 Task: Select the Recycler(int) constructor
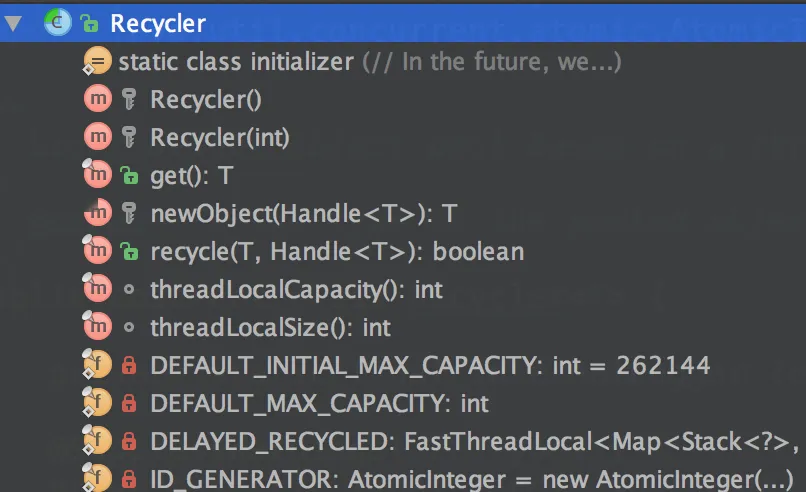click(219, 138)
